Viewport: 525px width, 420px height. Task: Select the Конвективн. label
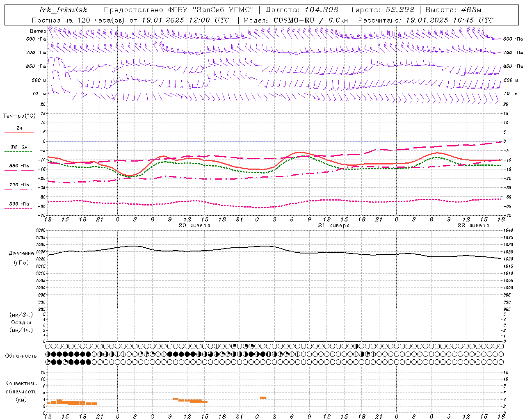pos(21,383)
